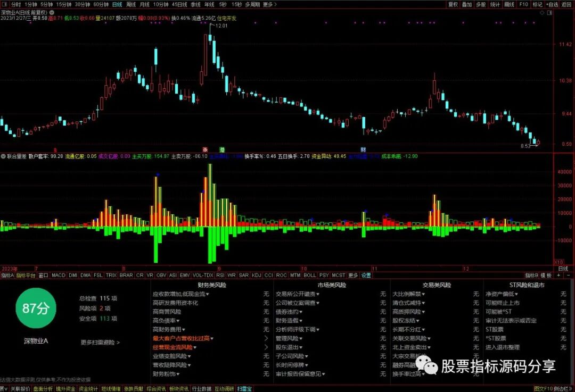Click the 87分 score circle

tap(36, 308)
